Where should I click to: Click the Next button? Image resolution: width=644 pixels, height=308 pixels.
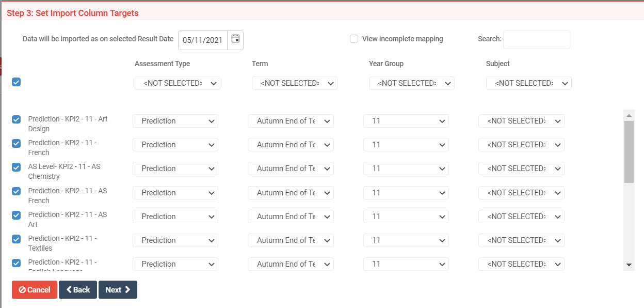(x=118, y=289)
